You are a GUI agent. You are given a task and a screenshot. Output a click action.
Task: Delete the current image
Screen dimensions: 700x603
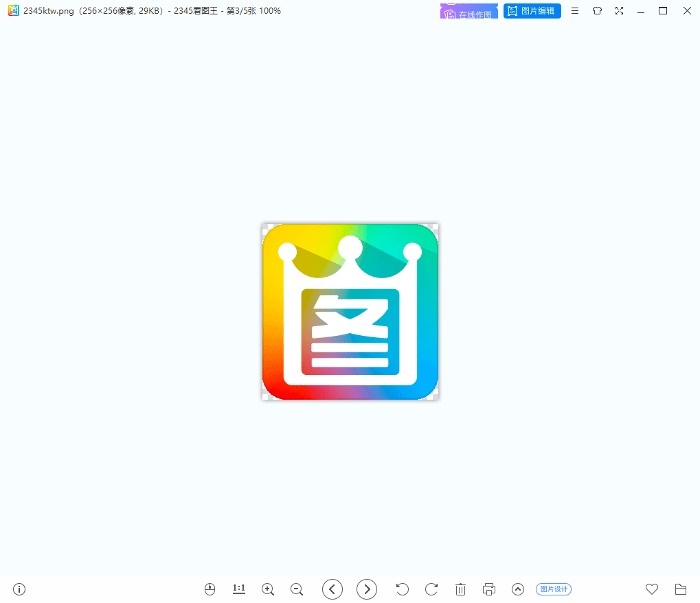pyautogui.click(x=460, y=589)
